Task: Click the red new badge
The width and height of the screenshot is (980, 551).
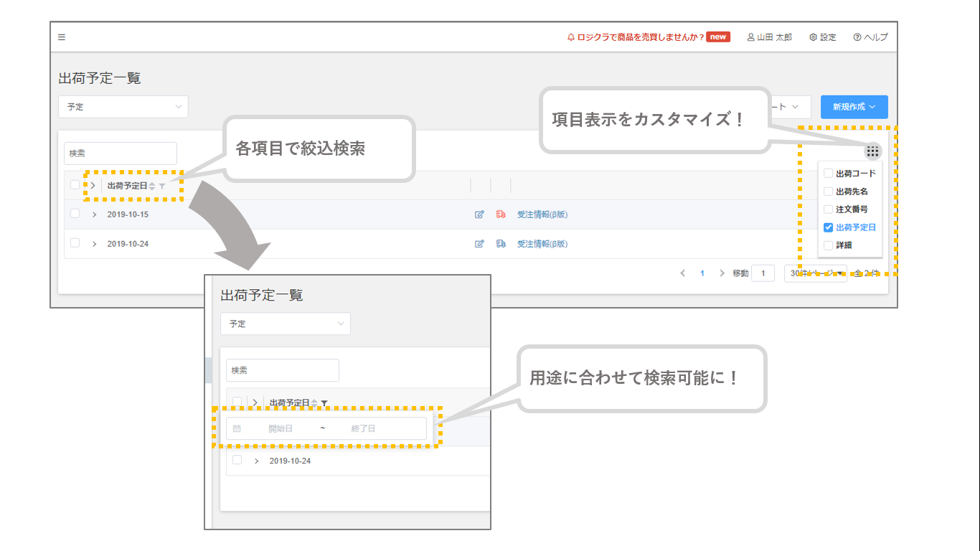Action: point(718,37)
